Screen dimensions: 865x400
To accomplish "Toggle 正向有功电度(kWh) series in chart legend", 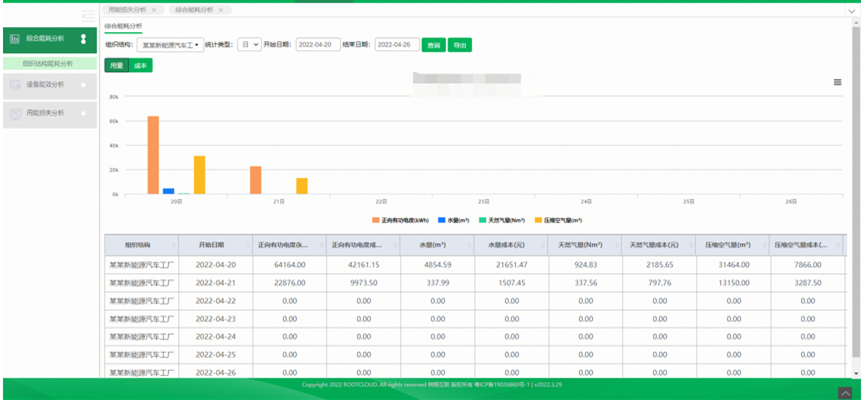I will pos(405,219).
